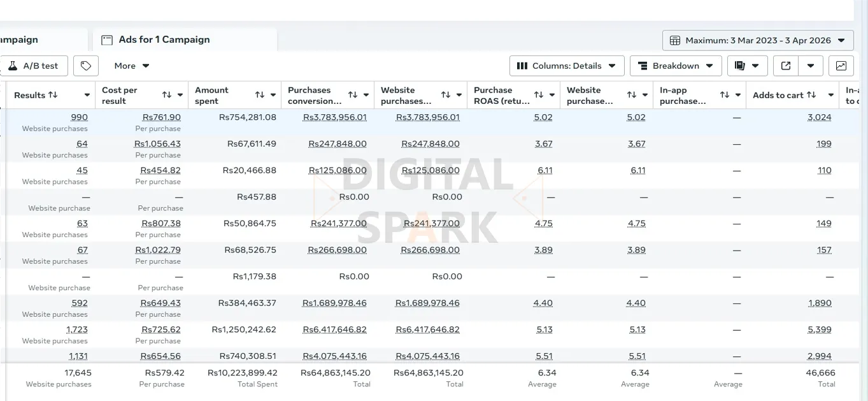Expand the More menu
The image size is (868, 401).
click(x=132, y=66)
